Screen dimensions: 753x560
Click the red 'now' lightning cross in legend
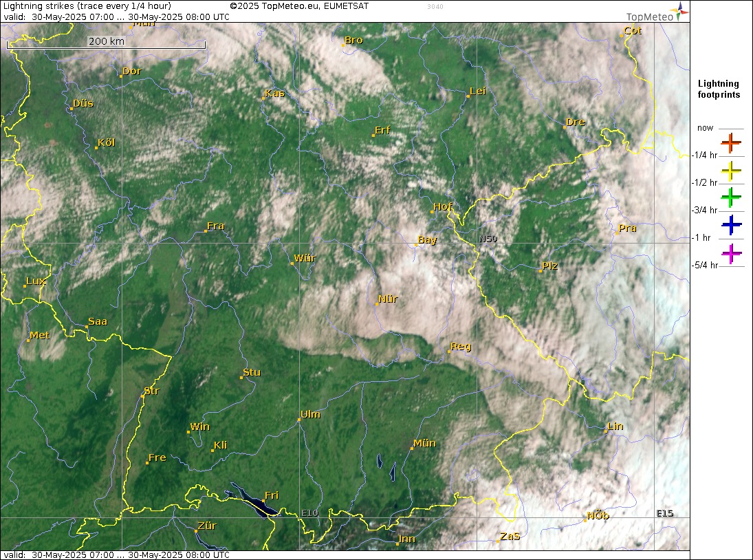click(x=731, y=142)
